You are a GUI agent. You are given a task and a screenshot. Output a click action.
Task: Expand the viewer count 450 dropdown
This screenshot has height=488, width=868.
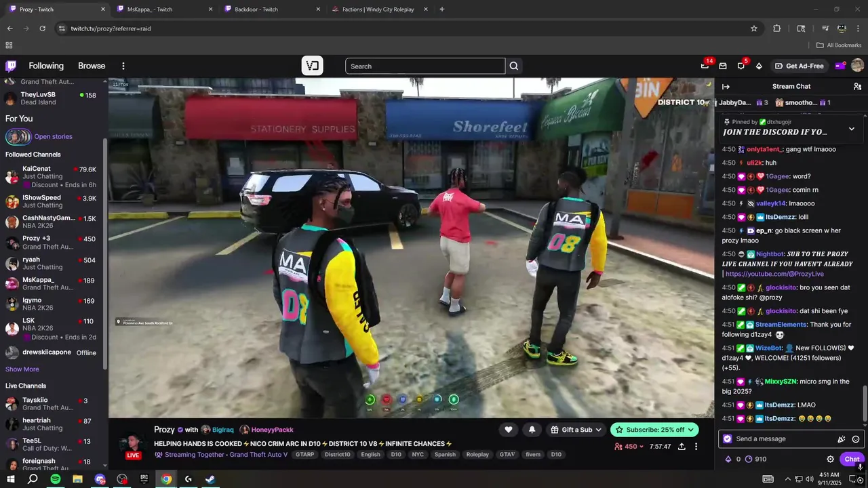(629, 447)
